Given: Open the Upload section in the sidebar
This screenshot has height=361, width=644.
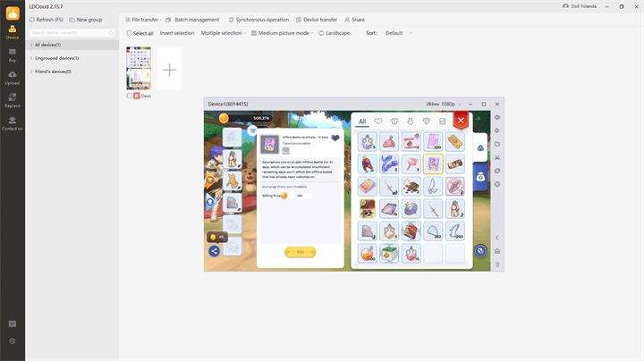Looking at the screenshot, I should pyautogui.click(x=13, y=78).
